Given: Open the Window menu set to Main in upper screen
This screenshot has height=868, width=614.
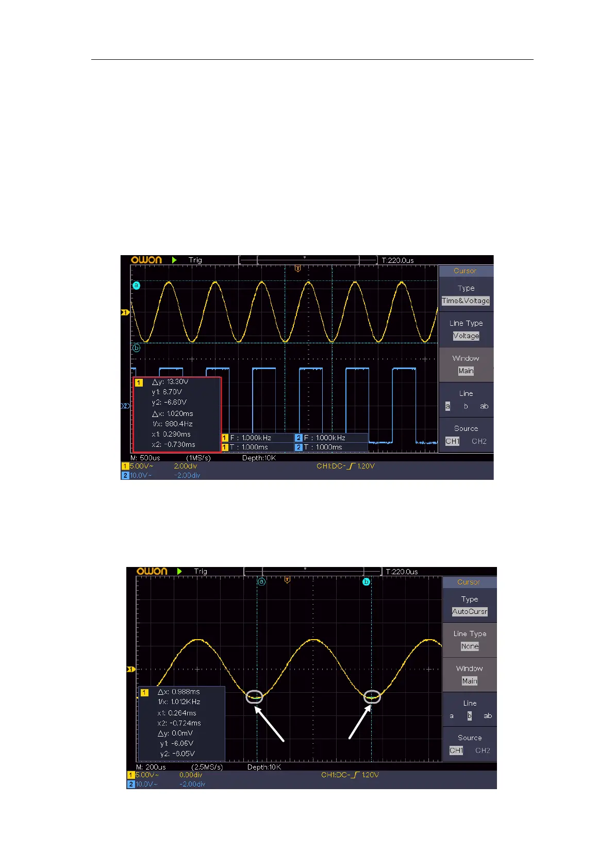Looking at the screenshot, I should coord(466,364).
